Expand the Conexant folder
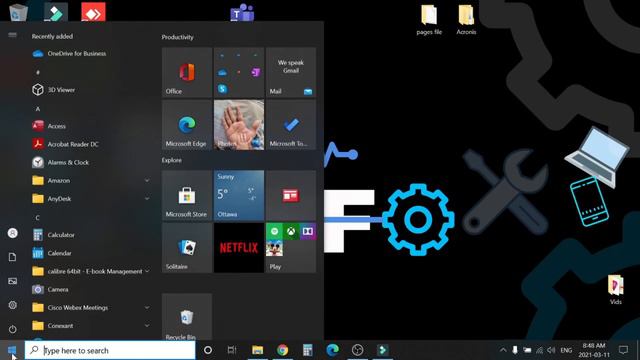This screenshot has width=640, height=360. click(91, 326)
